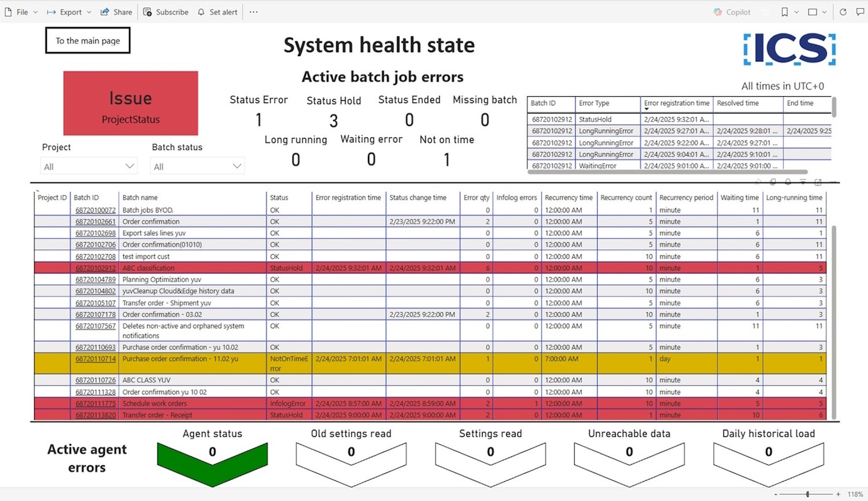Click Share in the top toolbar

click(x=116, y=12)
